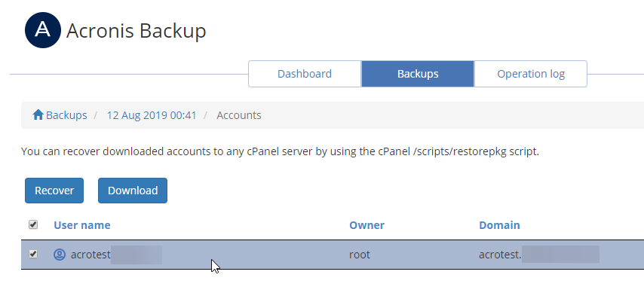Screen dimensions: 644x293
Task: Open the 12 Aug 2019 00:41 breadcrumb
Action: pyautogui.click(x=152, y=115)
